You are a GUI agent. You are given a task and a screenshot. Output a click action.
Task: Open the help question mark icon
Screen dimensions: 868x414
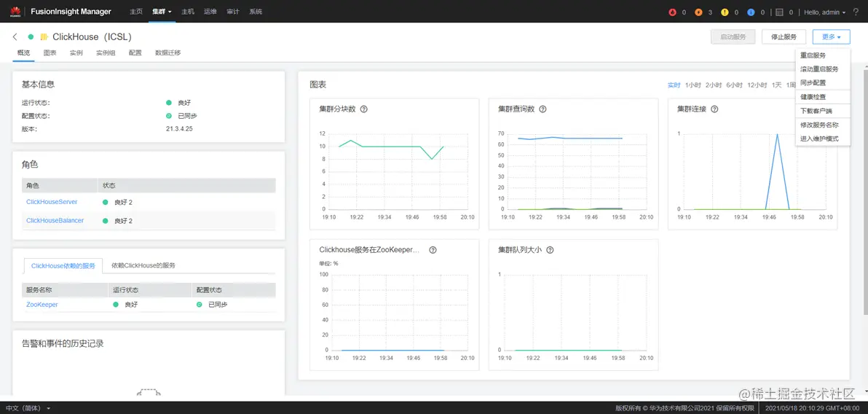pos(856,12)
